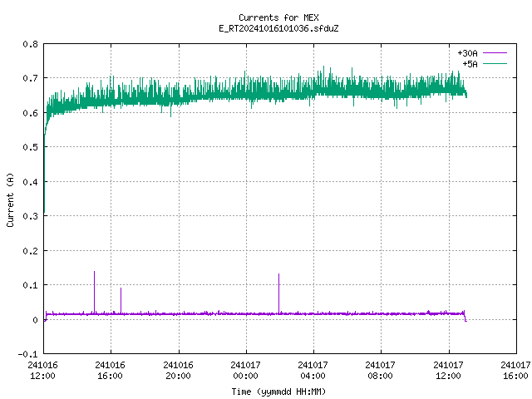Click the purple spike near 02:00 on 241017
Image resolution: width=532 pixels, height=399 pixels.
point(279,293)
